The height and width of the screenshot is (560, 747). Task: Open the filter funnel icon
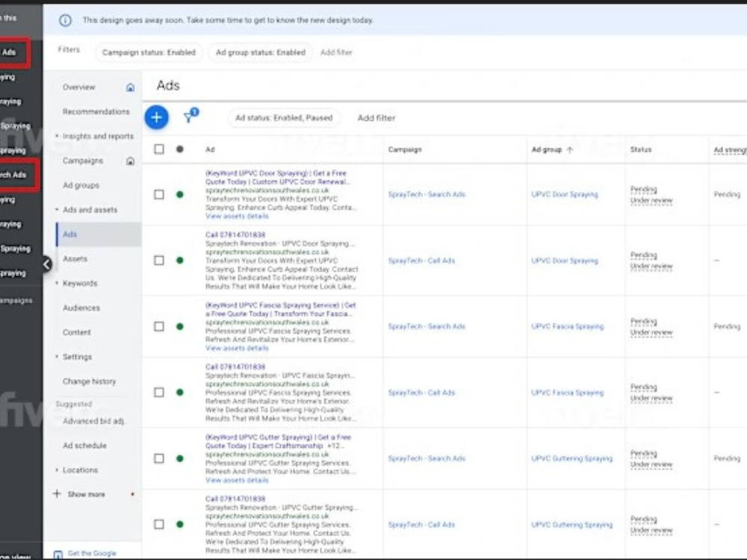tap(189, 117)
